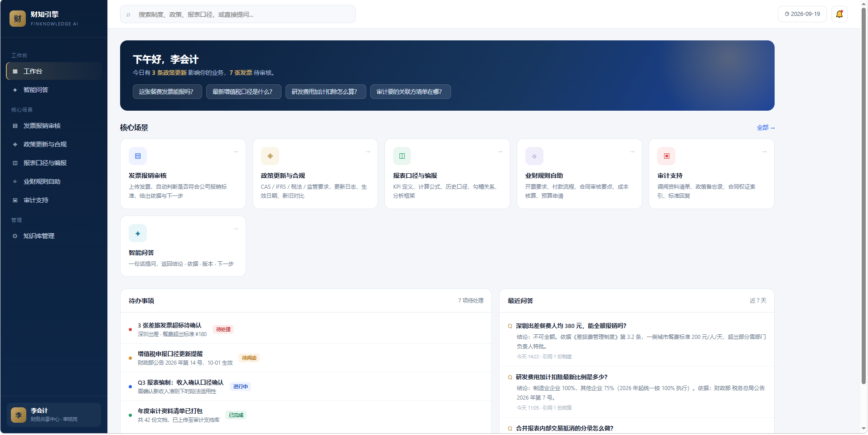
Task: Select 工作台 in the sidebar
Action: click(x=54, y=71)
